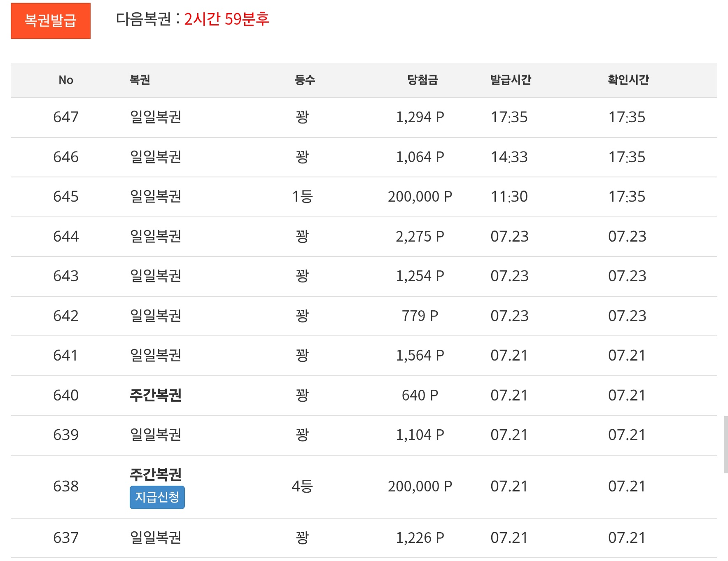Click issue date '07.23' in row 644
The width and height of the screenshot is (728, 561).
(509, 237)
